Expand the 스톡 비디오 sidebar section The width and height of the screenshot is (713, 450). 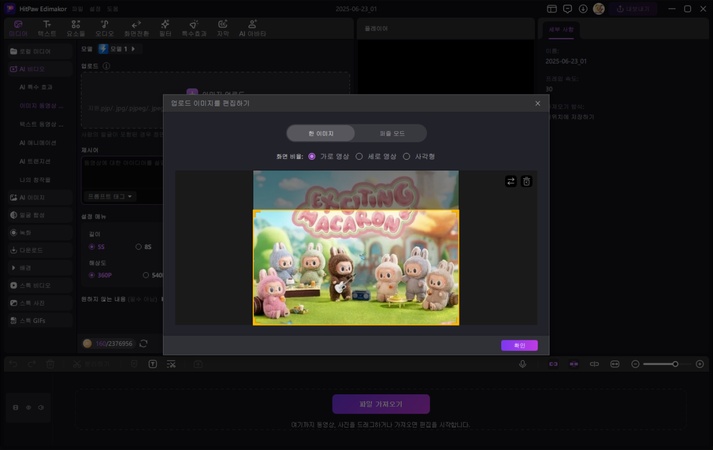pyautogui.click(x=40, y=285)
